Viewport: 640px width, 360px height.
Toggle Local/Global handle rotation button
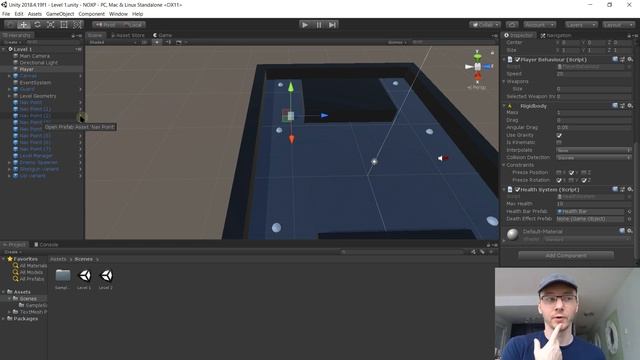point(132,25)
